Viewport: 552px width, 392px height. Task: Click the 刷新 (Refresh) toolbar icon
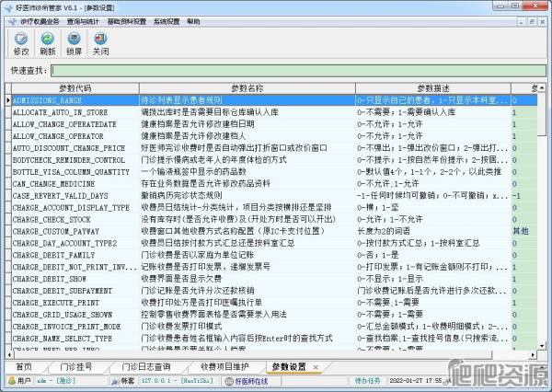[47, 42]
